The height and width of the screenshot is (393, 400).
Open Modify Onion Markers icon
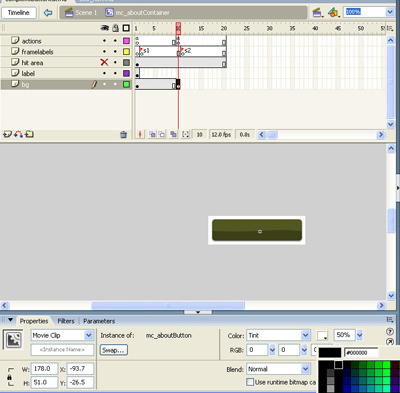pos(185,134)
